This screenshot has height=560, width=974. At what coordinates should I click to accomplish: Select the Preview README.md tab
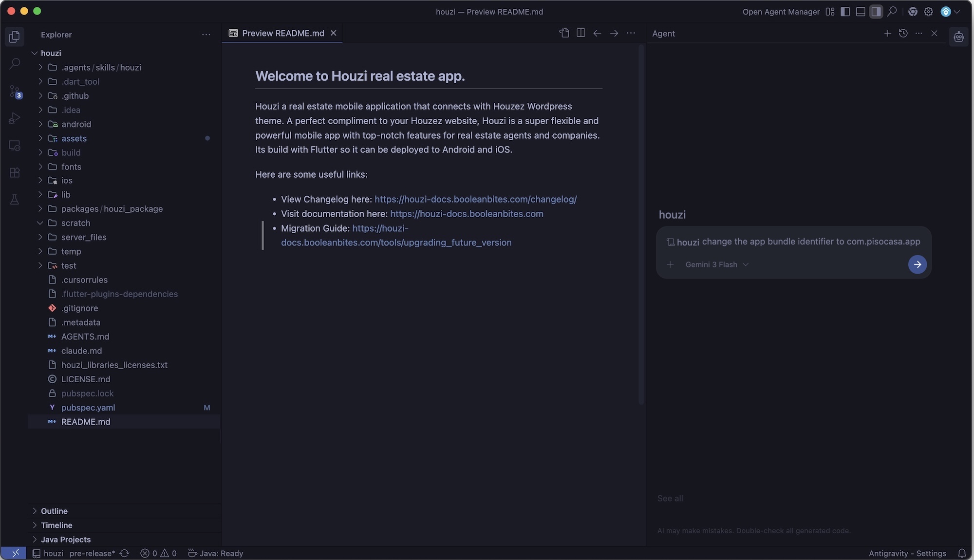(282, 33)
